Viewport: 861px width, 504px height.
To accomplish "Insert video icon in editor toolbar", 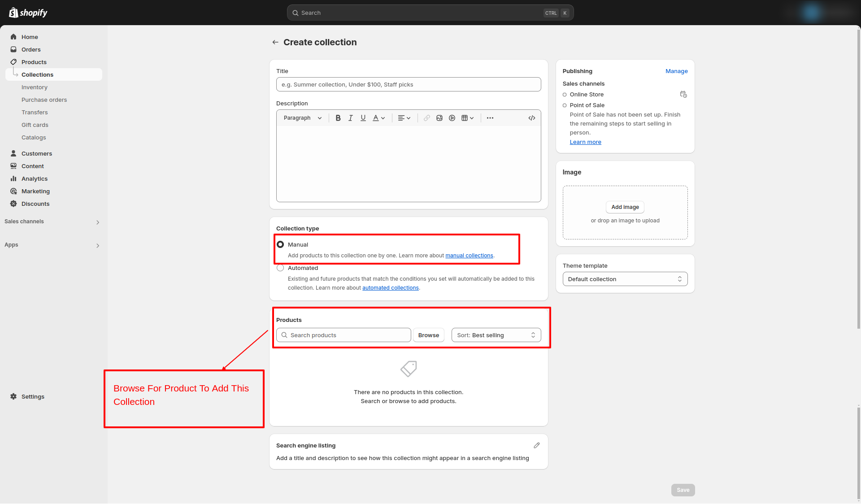I will coord(452,118).
